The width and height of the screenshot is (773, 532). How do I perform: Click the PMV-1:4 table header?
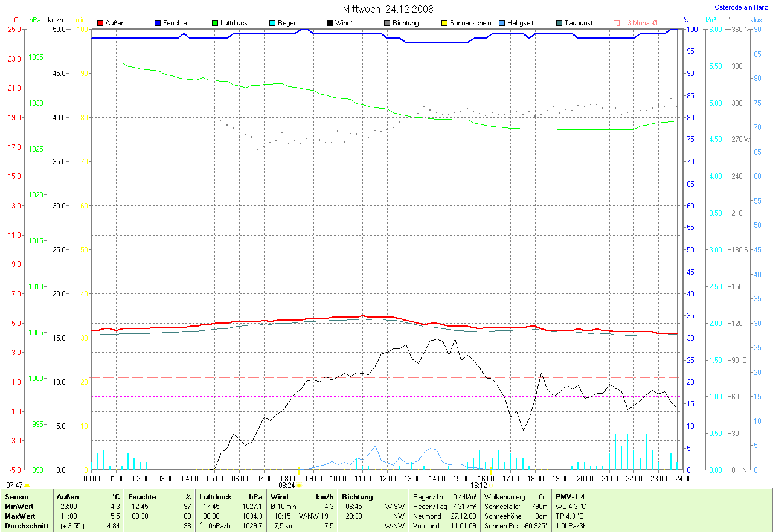pyautogui.click(x=569, y=496)
